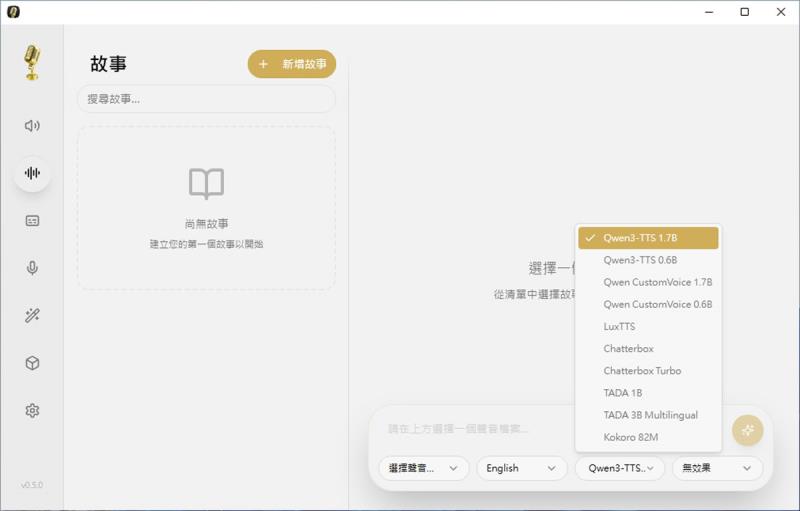Image resolution: width=800 pixels, height=511 pixels.
Task: Select TADA 1B model
Action: click(x=648, y=393)
